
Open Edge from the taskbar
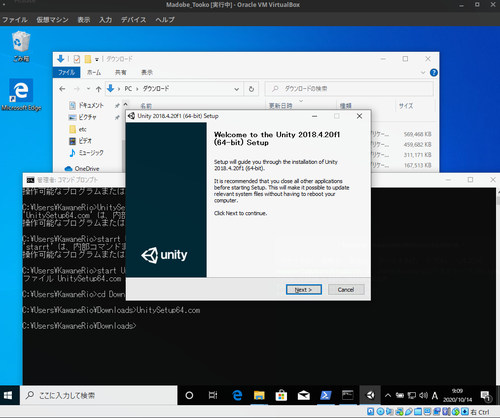pyautogui.click(x=237, y=395)
